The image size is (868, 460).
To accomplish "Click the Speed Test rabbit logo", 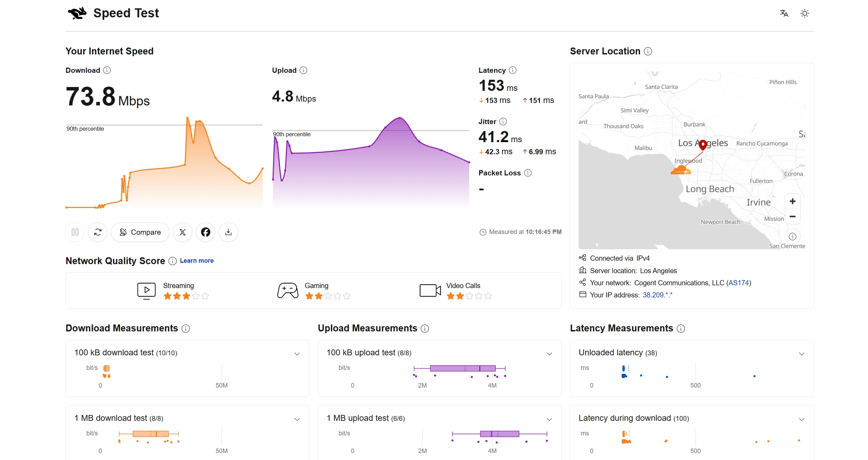I will 77,13.
